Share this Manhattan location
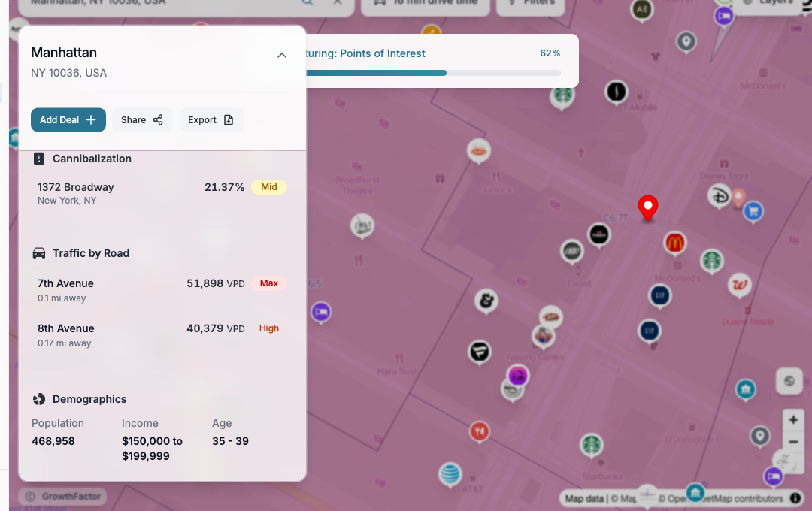This screenshot has width=812, height=511. pyautogui.click(x=142, y=119)
